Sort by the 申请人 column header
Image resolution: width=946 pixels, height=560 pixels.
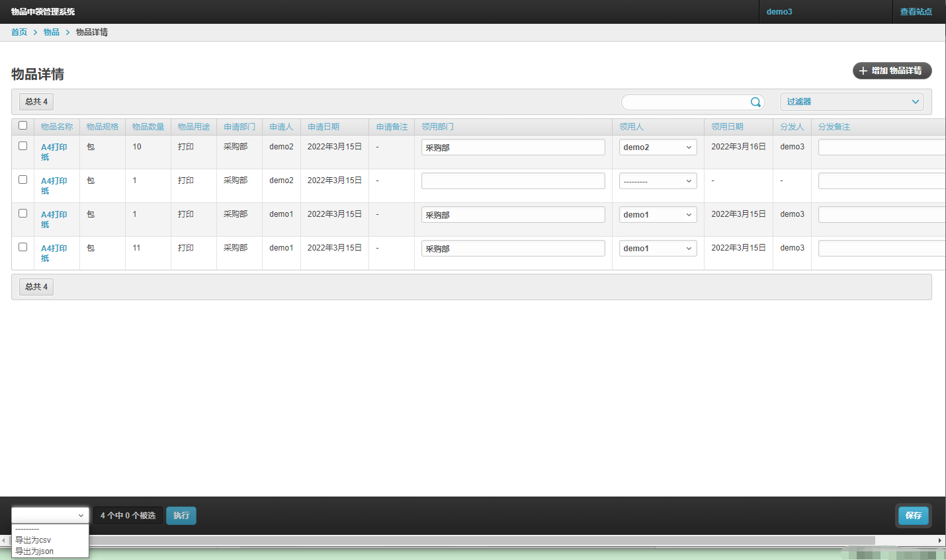coord(281,127)
